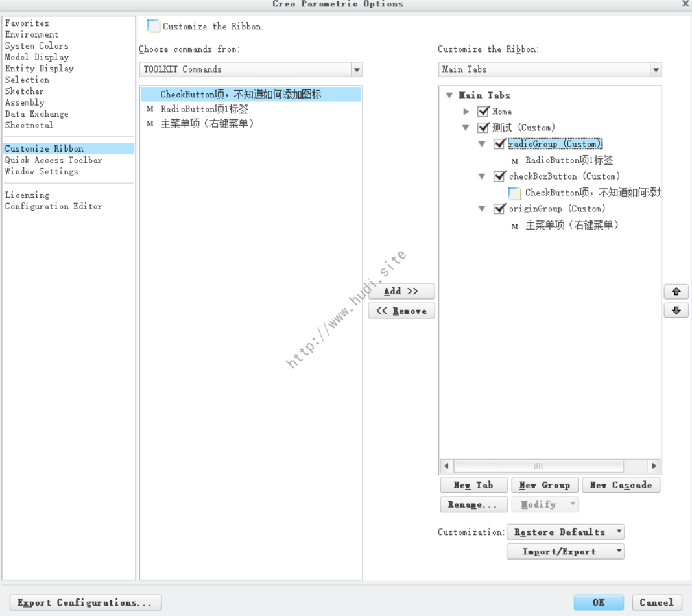Click Export Configurations... button

tap(86, 602)
